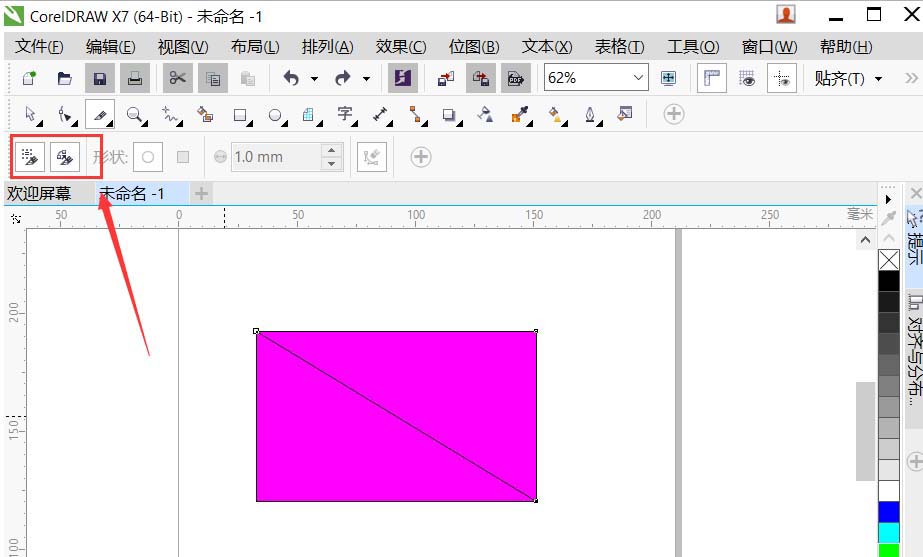Screen dimensions: 923x557
Task: Click the Print icon
Action: point(133,78)
